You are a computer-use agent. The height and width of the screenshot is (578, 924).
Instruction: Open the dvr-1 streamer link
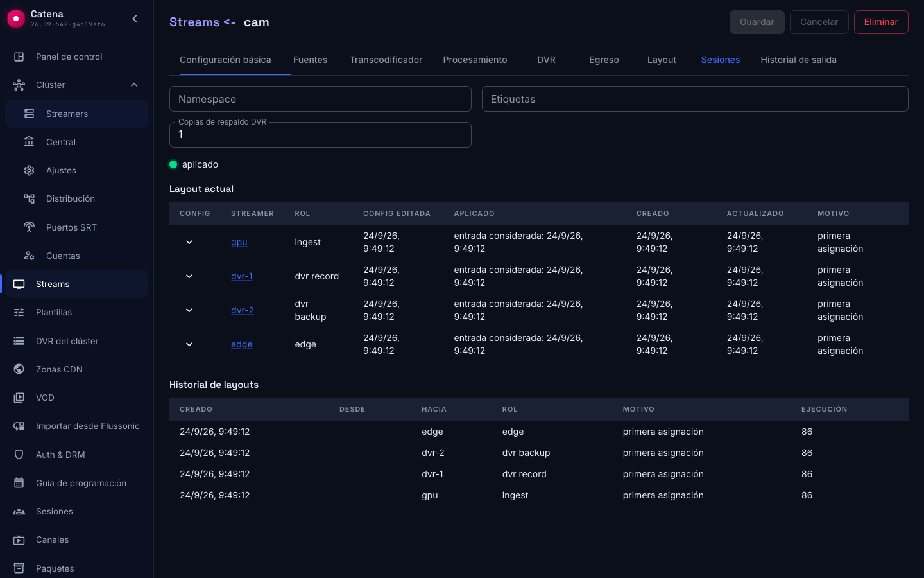coord(242,276)
